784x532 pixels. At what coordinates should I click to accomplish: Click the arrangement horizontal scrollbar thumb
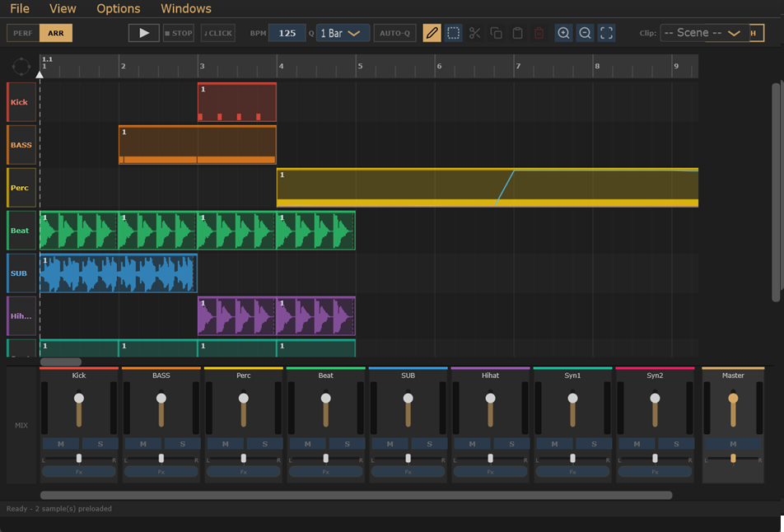point(60,362)
